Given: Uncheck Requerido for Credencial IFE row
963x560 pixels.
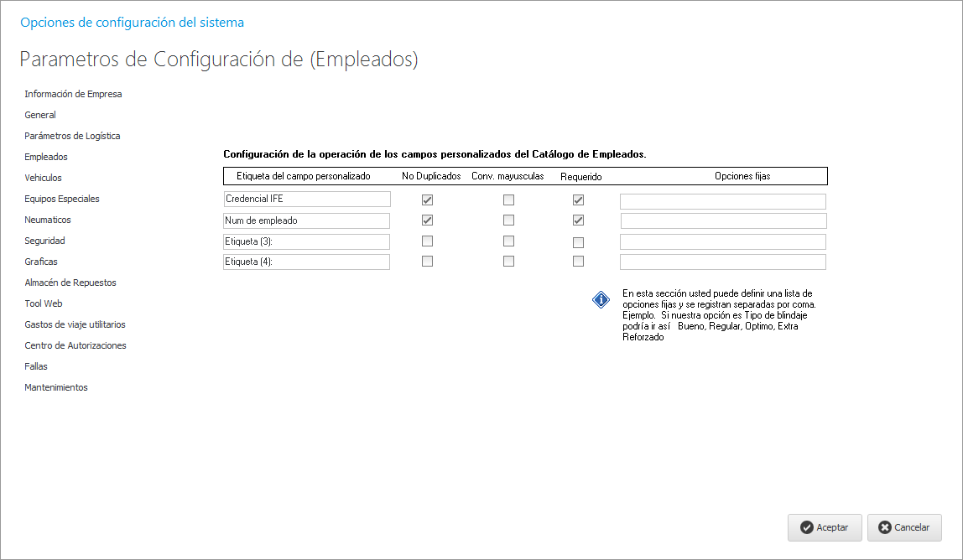Looking at the screenshot, I should [578, 200].
